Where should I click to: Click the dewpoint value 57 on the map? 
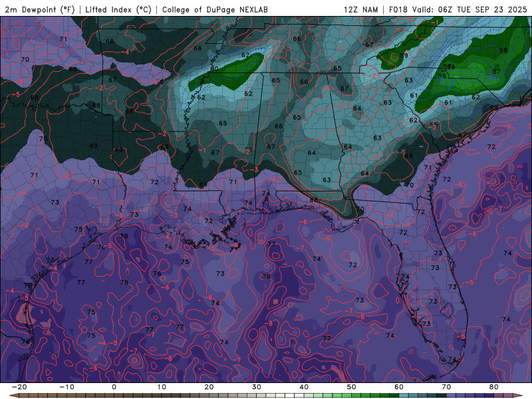(x=496, y=71)
